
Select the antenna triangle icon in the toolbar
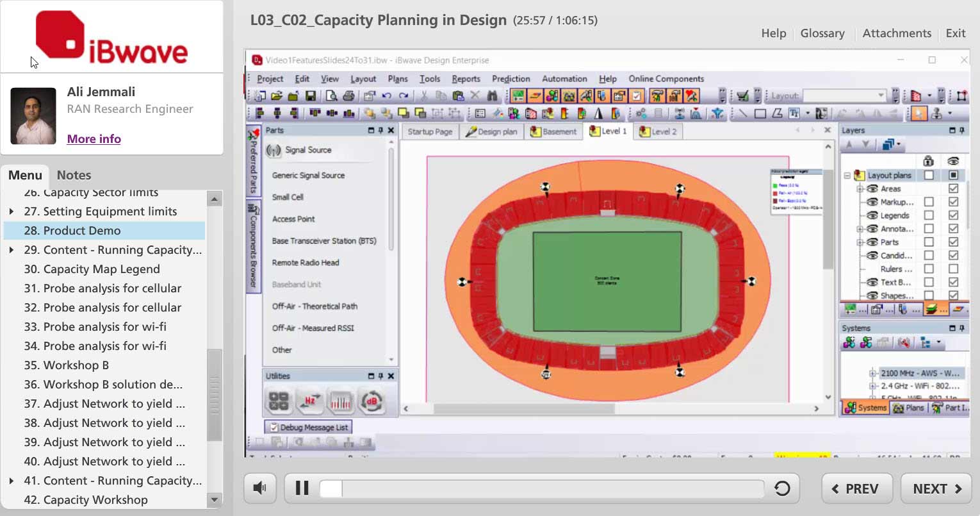tap(598, 113)
